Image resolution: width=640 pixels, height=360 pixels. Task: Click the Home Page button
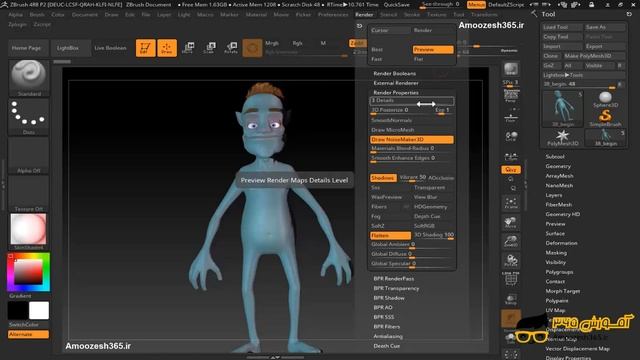[27, 48]
